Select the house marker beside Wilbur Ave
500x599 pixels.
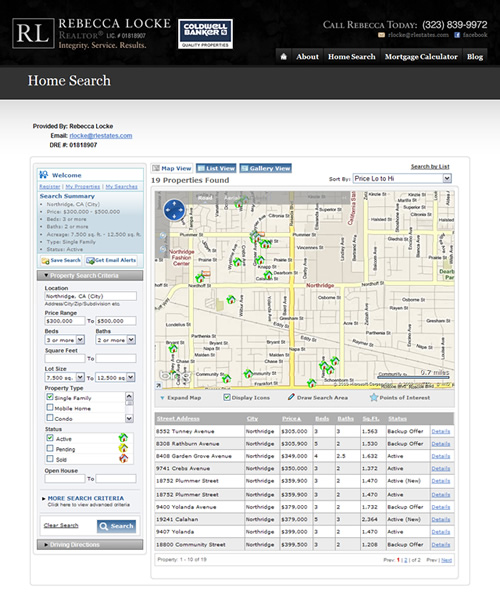[231, 299]
